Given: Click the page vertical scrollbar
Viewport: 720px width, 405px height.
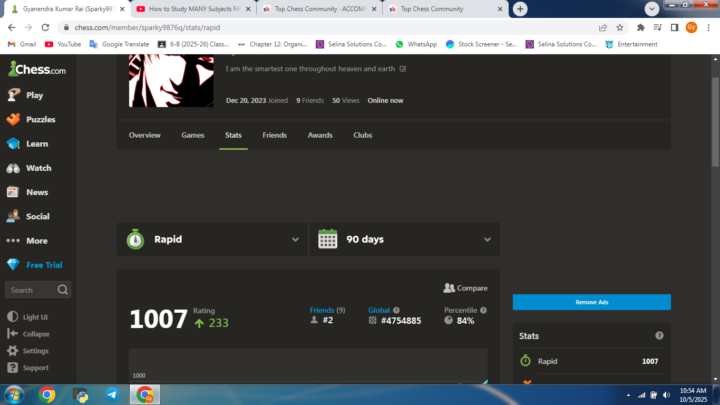Looking at the screenshot, I should 715,122.
